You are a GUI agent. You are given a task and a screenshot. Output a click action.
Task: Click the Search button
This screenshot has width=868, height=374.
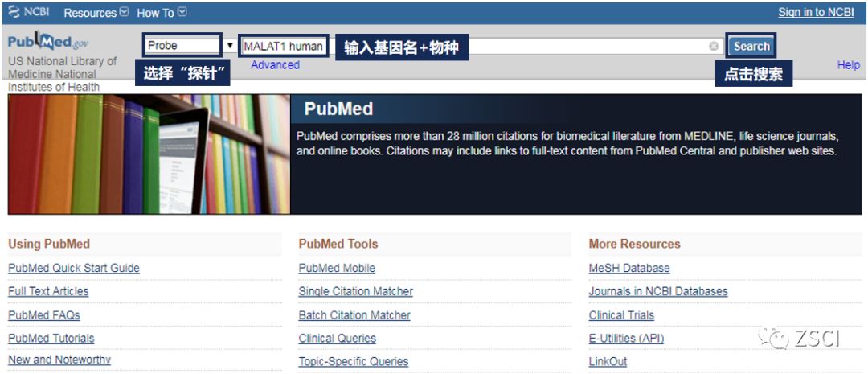tap(751, 47)
